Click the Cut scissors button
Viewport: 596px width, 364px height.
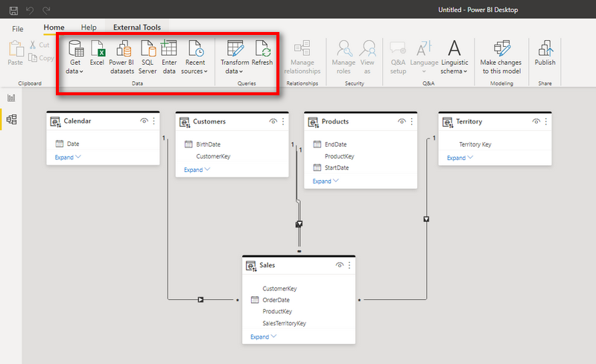tap(39, 45)
